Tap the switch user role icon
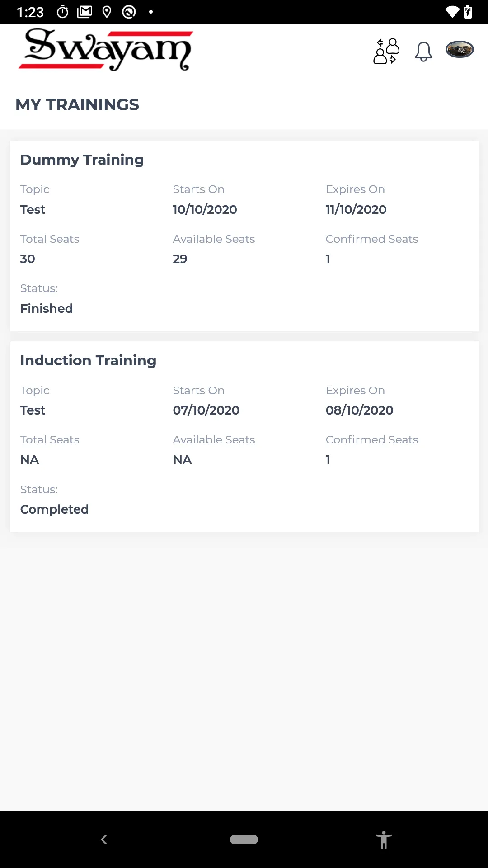The width and height of the screenshot is (488, 868). click(386, 51)
